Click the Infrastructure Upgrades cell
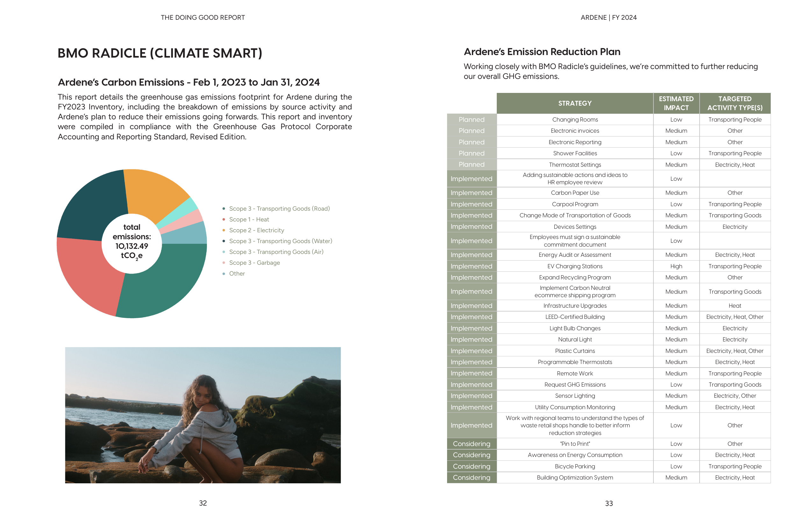812x525 pixels. tap(575, 306)
